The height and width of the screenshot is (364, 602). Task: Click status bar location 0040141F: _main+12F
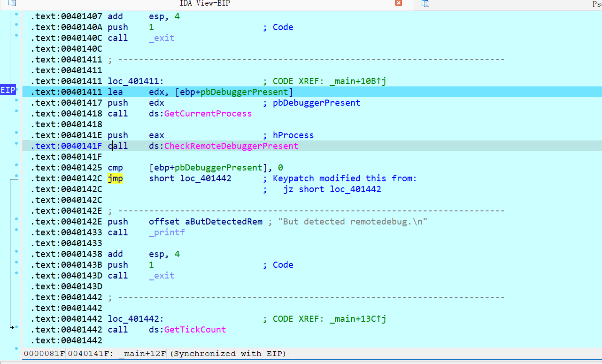click(117, 354)
